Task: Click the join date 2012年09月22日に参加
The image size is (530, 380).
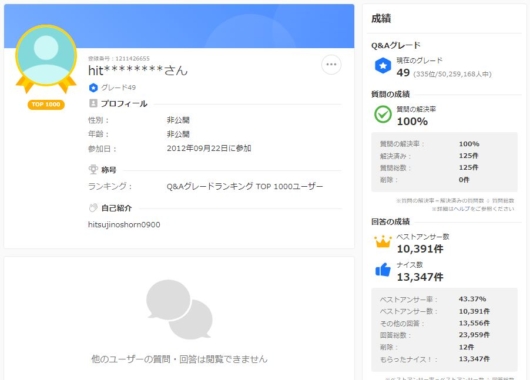Action: pos(209,148)
